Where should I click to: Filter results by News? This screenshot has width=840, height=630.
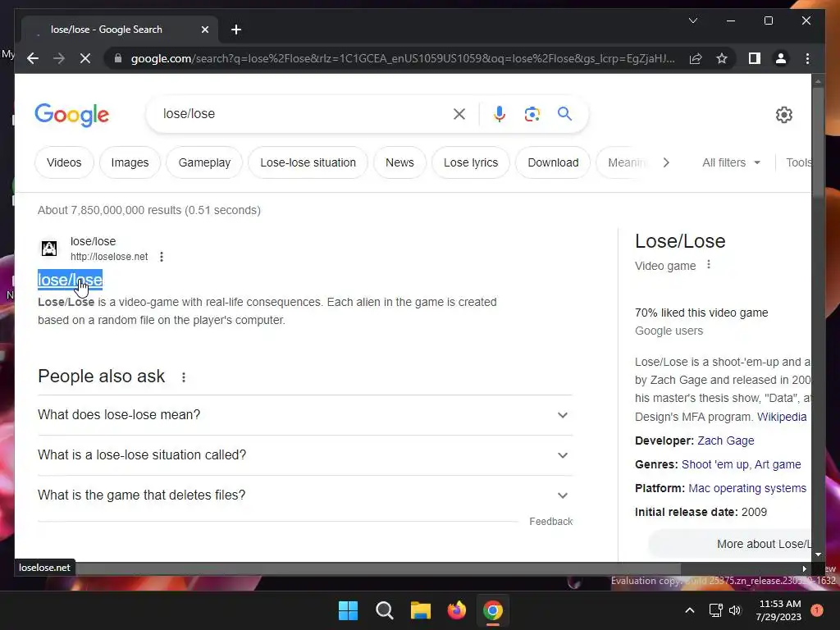(399, 162)
